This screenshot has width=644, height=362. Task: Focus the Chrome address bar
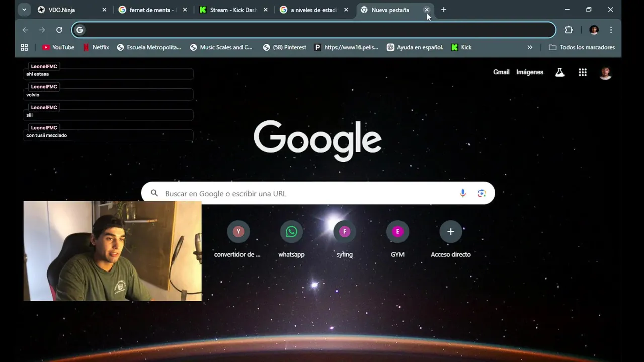(314, 30)
